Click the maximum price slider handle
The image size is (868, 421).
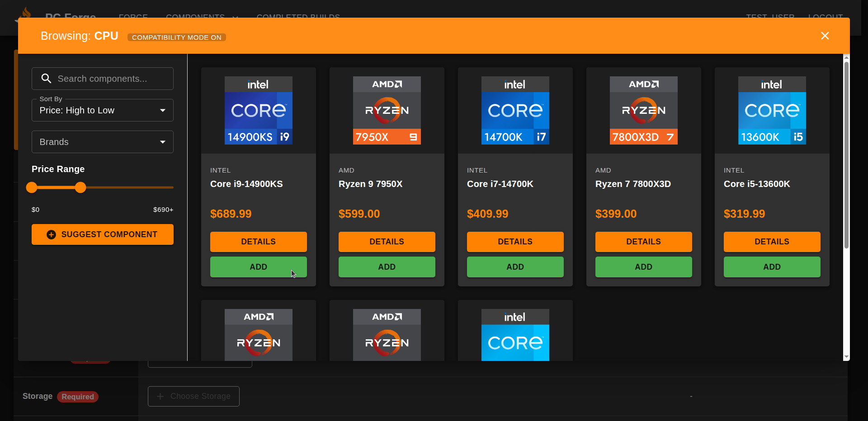point(80,187)
